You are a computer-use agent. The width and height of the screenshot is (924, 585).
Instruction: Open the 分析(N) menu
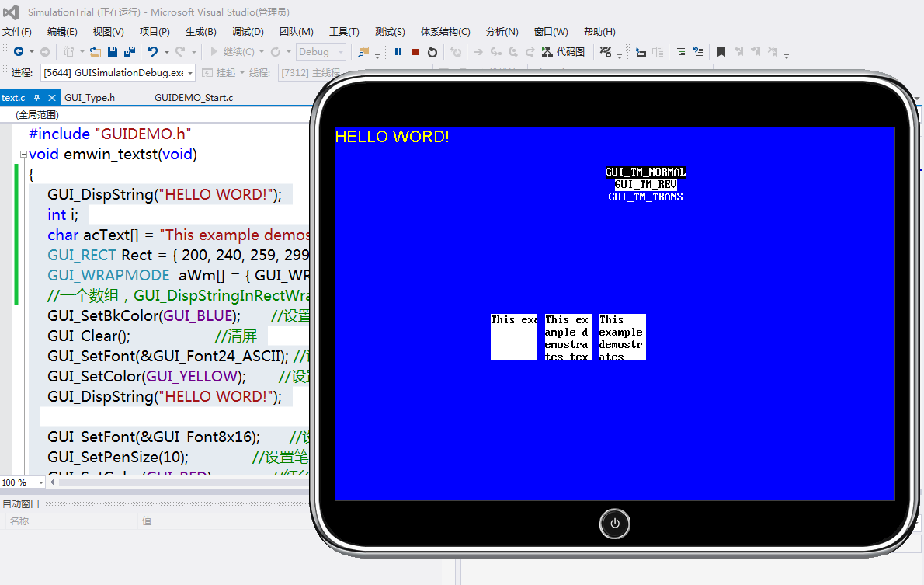pyautogui.click(x=502, y=31)
